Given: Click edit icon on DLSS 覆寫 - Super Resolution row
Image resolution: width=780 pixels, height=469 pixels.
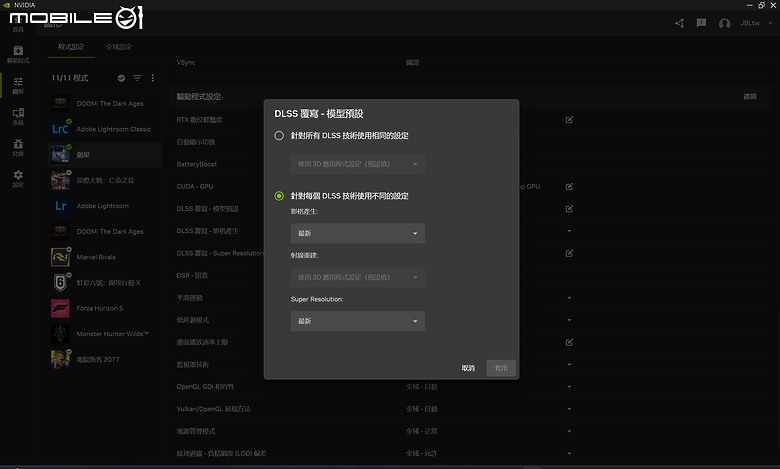Looking at the screenshot, I should pyautogui.click(x=569, y=253).
